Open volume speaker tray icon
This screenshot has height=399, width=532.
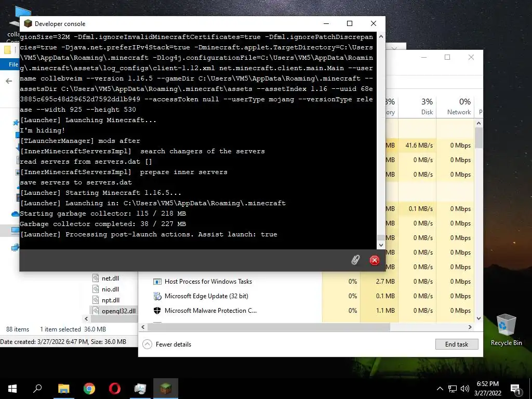[x=465, y=389]
